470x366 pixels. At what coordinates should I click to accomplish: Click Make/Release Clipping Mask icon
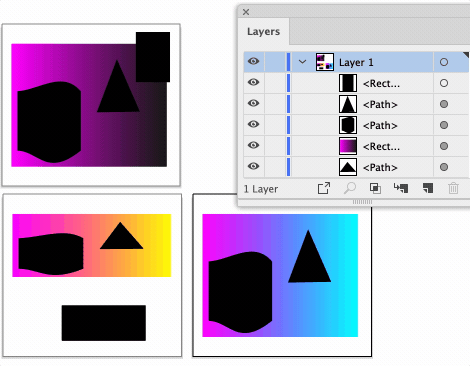[x=375, y=188]
